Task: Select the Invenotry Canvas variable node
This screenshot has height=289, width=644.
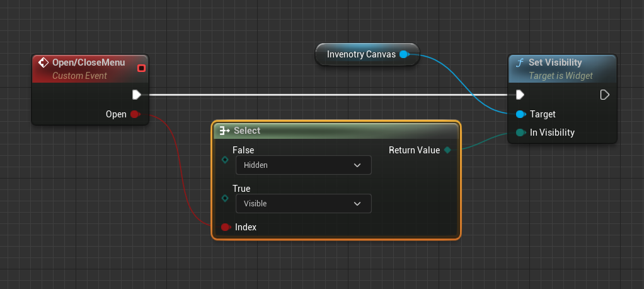Action: 367,54
